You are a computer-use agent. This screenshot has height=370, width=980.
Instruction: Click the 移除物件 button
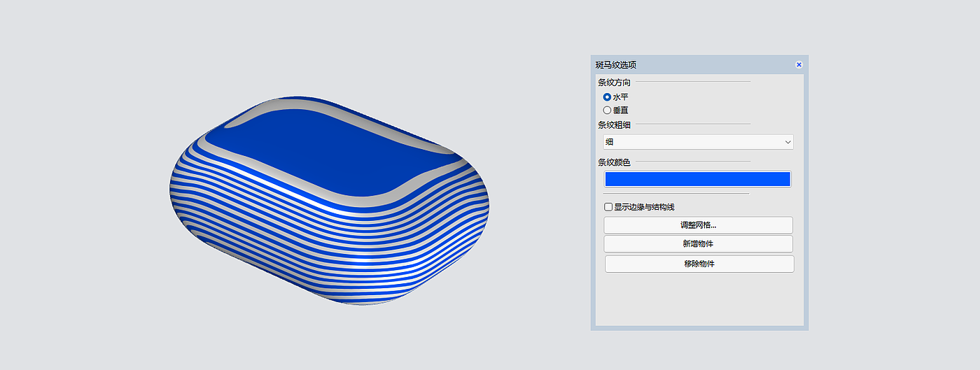(x=699, y=264)
